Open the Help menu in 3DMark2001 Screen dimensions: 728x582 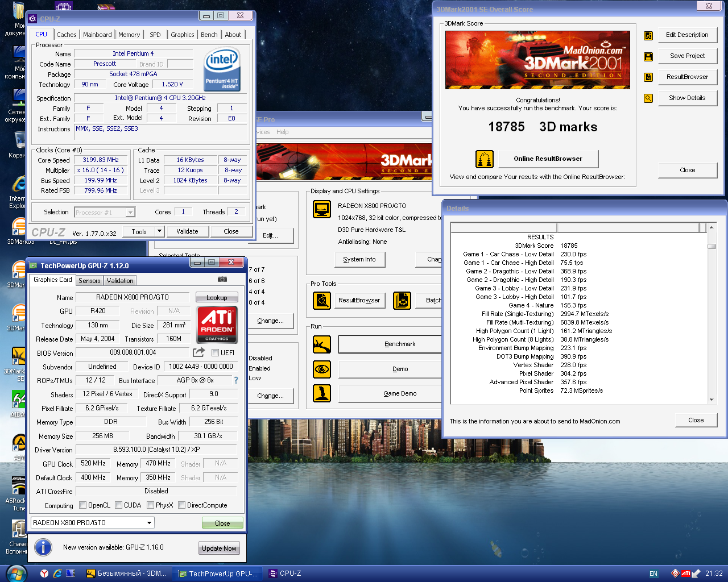pos(283,132)
